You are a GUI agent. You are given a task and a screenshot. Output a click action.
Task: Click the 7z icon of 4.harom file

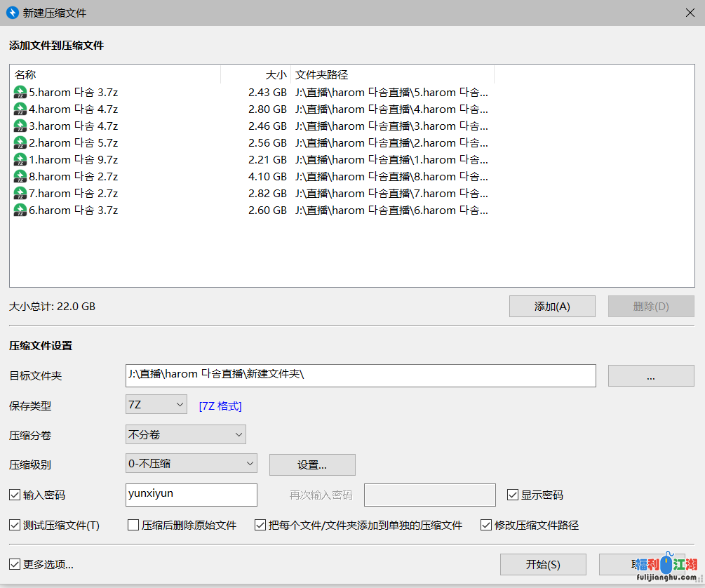click(x=20, y=109)
